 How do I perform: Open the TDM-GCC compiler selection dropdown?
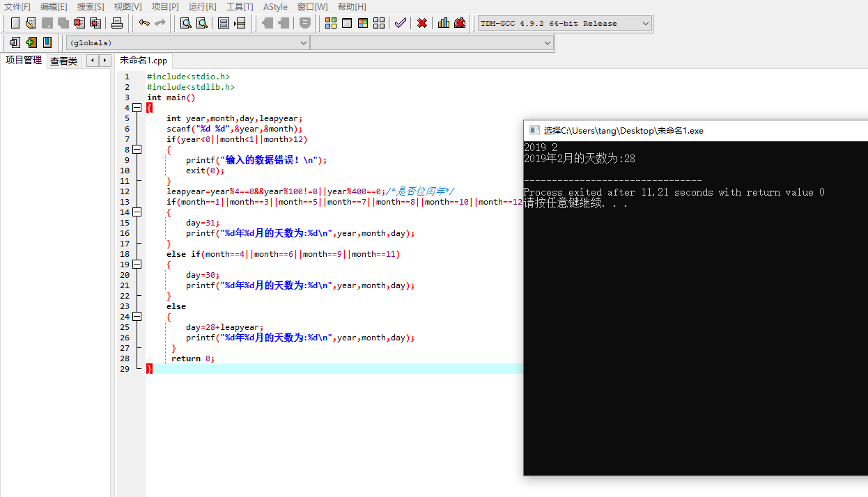point(645,23)
